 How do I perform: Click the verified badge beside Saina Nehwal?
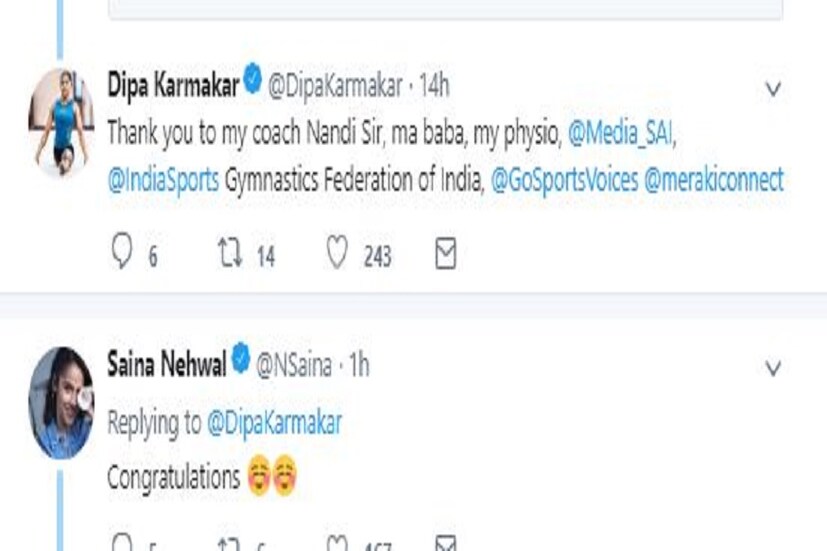[241, 362]
